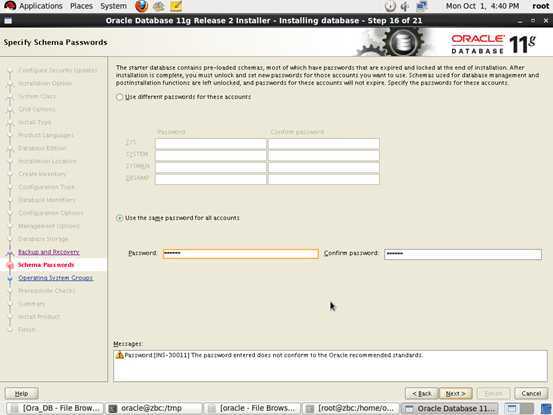This screenshot has width=553, height=415.
Task: Switch to root@zbc terminal taskbar window
Action: click(x=351, y=408)
